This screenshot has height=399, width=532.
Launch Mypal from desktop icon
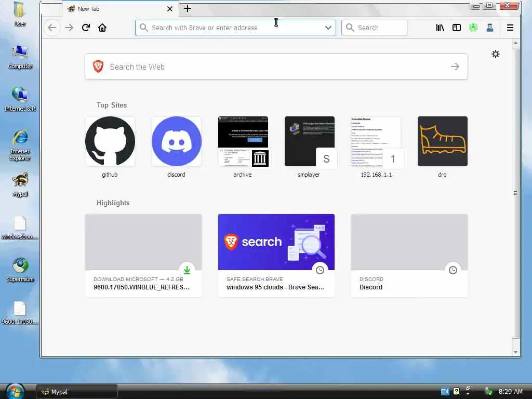click(20, 185)
